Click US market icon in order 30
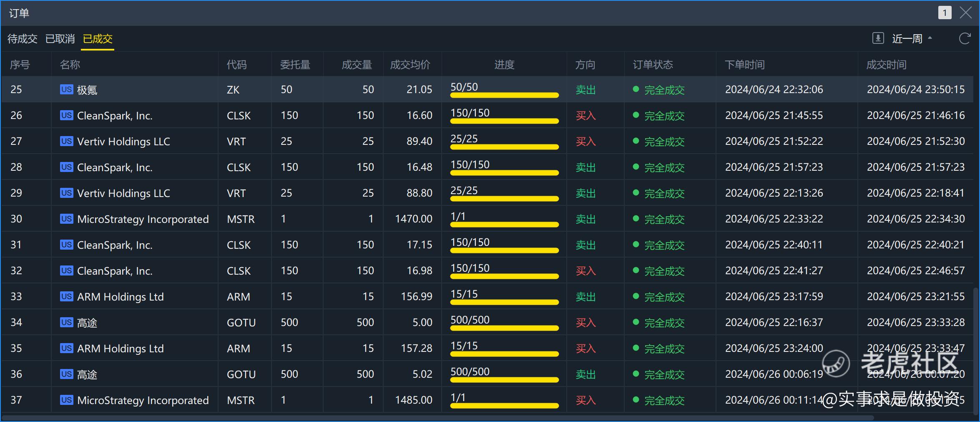 [x=66, y=219]
